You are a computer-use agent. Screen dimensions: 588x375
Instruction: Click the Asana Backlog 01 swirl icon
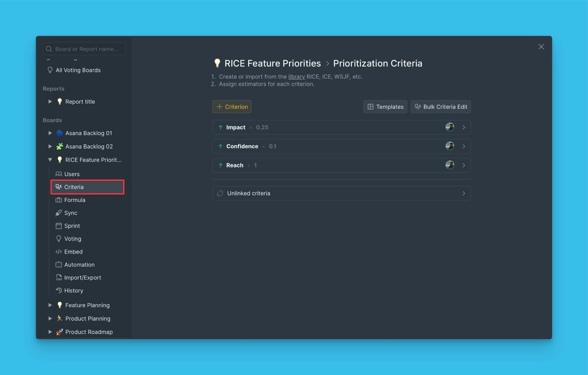pos(60,133)
